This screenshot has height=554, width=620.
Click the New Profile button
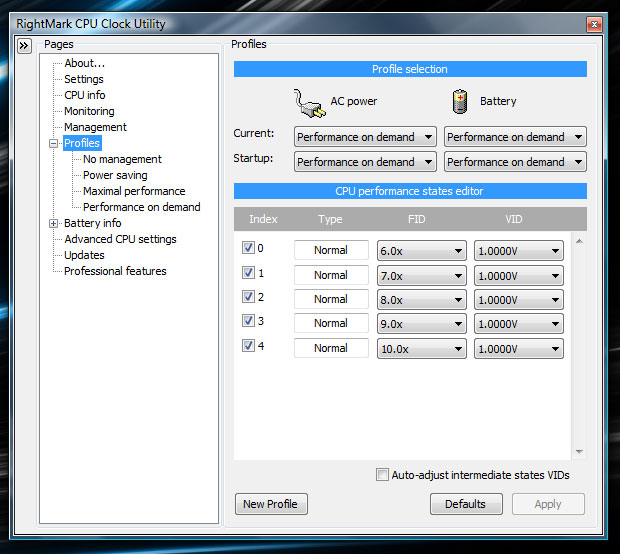pyautogui.click(x=271, y=504)
